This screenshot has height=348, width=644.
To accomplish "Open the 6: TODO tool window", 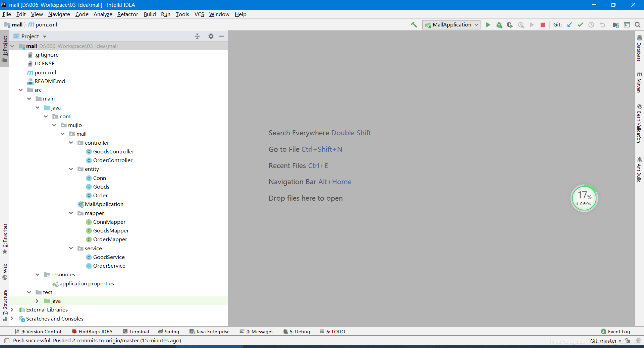I will [x=332, y=332].
